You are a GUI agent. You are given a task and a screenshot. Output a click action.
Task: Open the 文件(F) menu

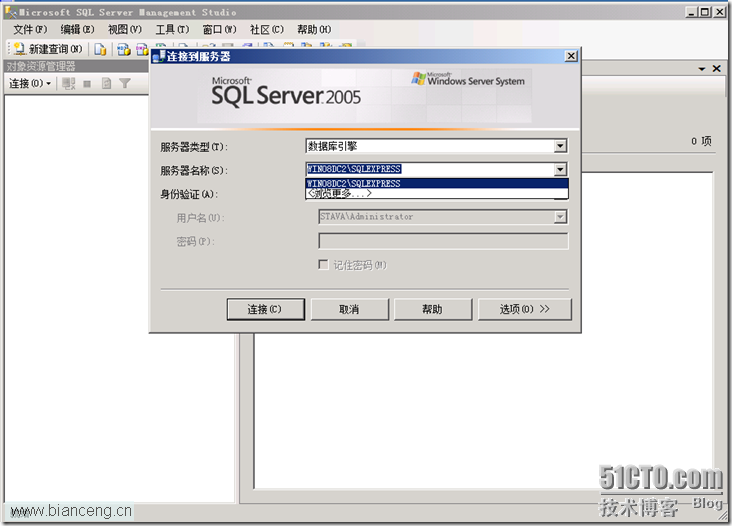[x=30, y=29]
